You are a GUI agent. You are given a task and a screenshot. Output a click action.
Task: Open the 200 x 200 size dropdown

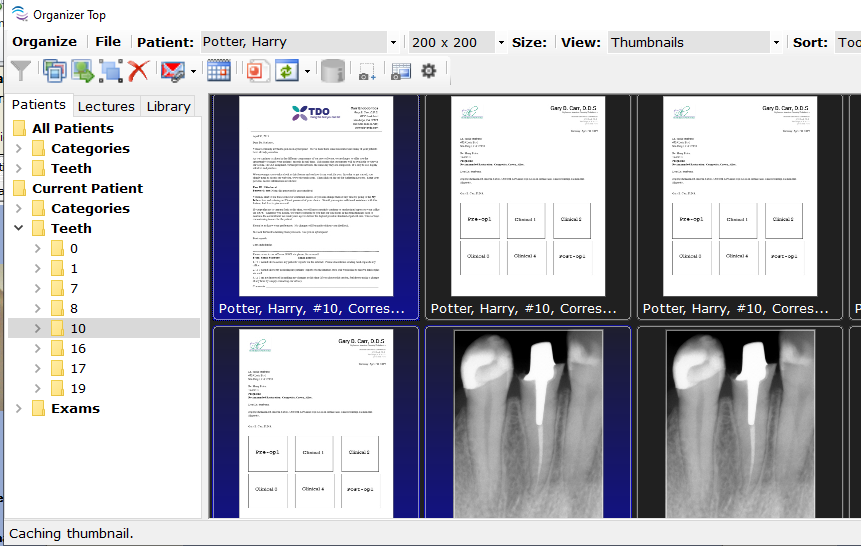coord(501,43)
